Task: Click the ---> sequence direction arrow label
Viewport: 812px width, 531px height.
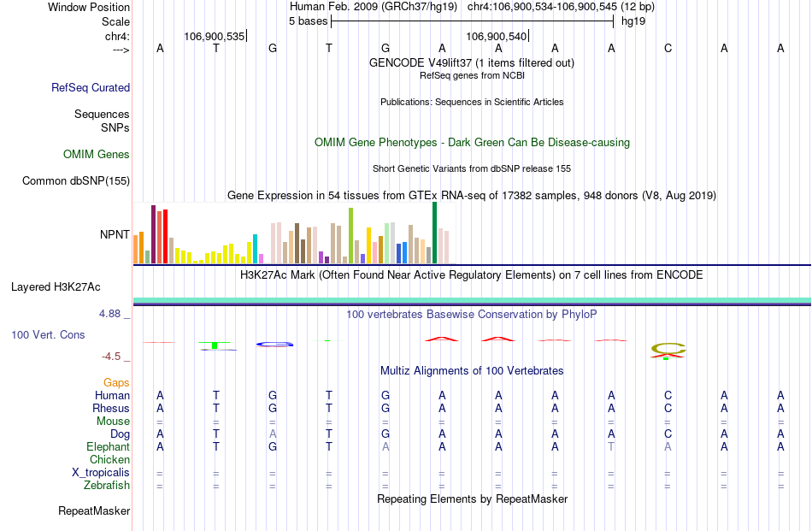Action: 121,50
